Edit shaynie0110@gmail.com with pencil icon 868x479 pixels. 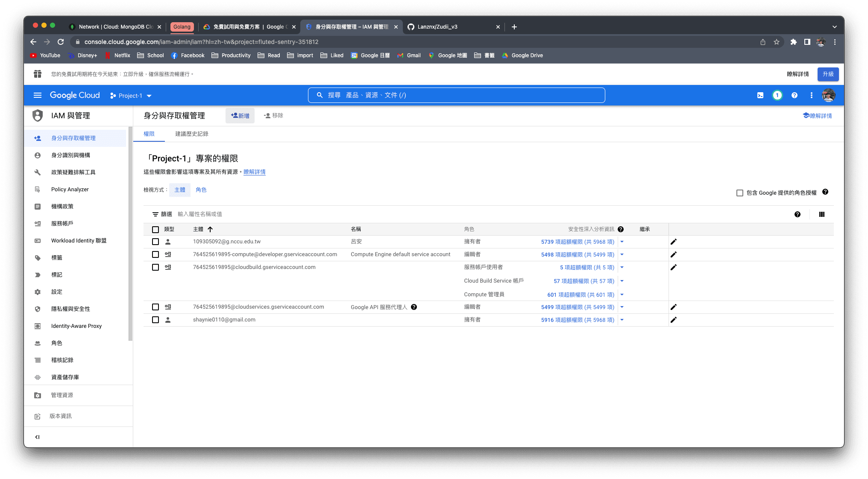point(674,320)
